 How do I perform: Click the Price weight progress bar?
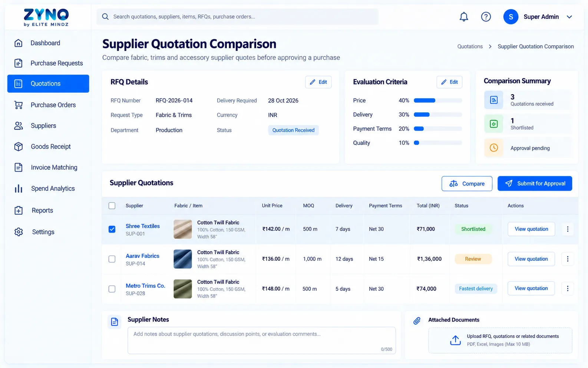point(438,101)
